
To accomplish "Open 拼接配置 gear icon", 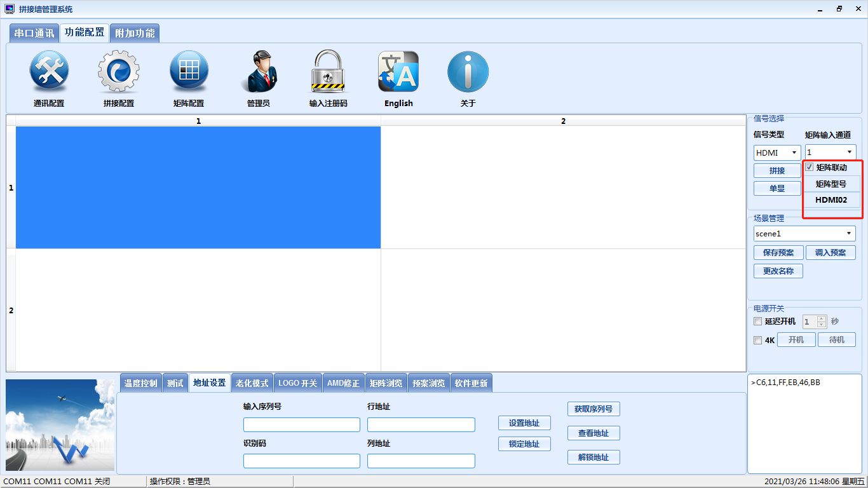I will 118,71.
